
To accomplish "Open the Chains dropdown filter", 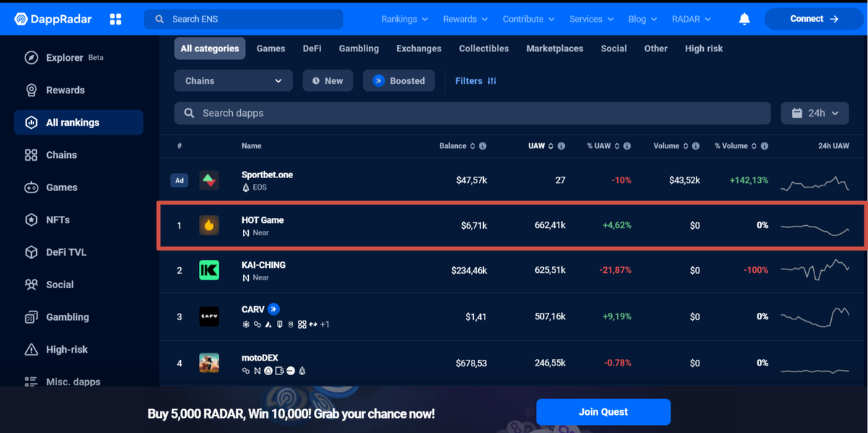I will point(234,80).
